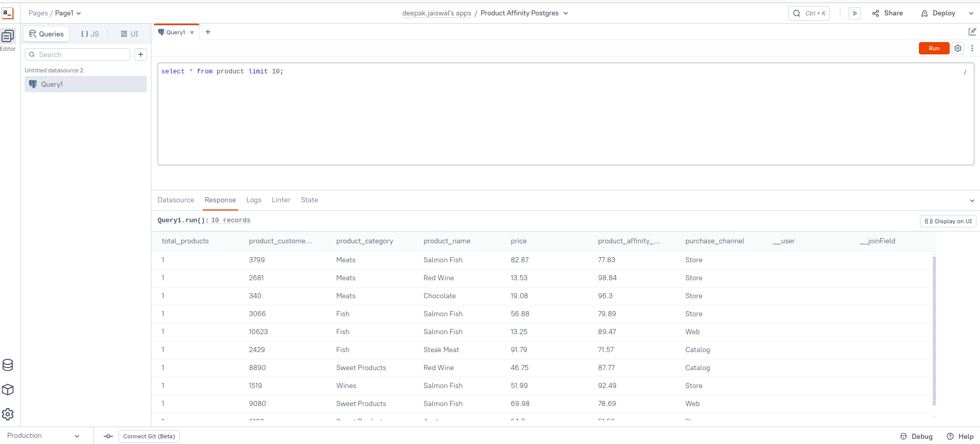Click the add new query plus button
Screen dimensions: 980x444
click(141, 54)
